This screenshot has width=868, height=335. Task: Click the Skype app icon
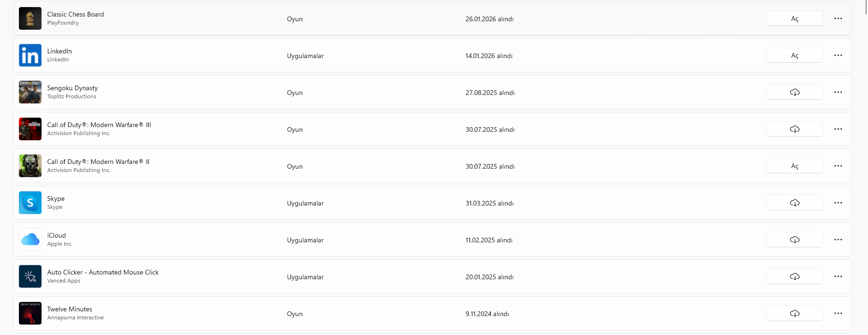point(30,203)
